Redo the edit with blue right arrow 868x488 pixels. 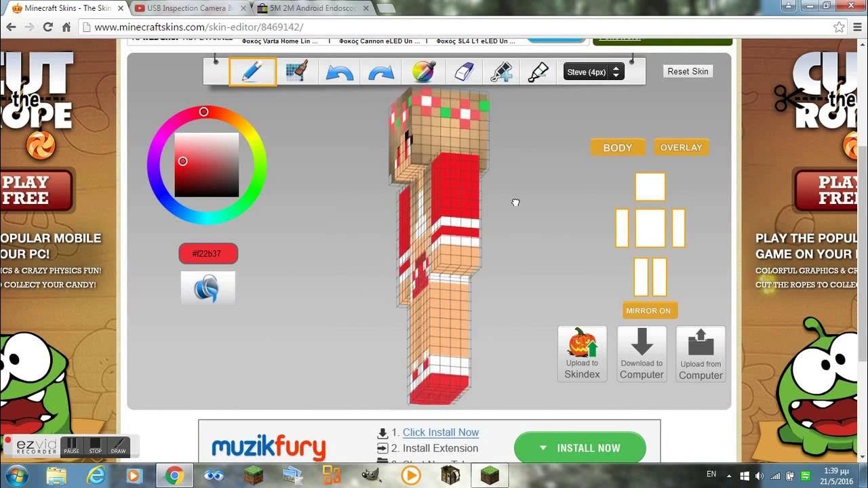pyautogui.click(x=381, y=72)
